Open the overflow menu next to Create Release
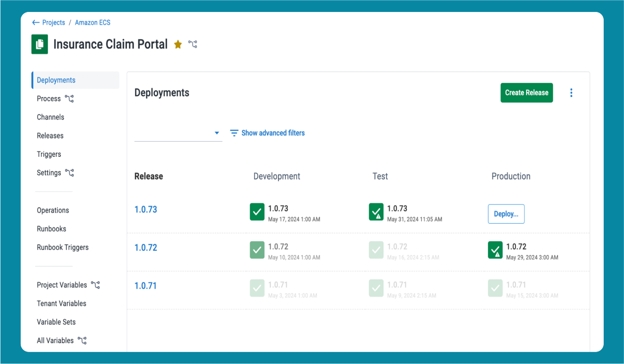 [x=572, y=92]
